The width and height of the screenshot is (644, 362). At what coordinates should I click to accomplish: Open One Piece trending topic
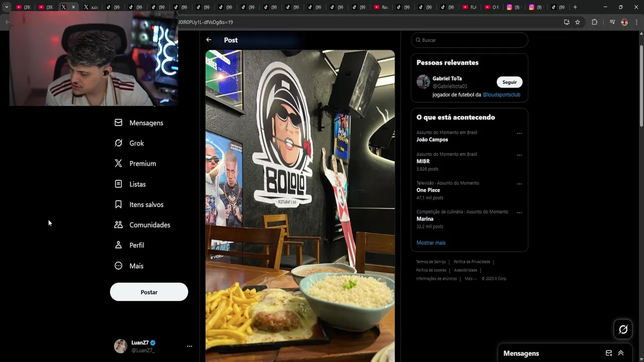click(428, 190)
